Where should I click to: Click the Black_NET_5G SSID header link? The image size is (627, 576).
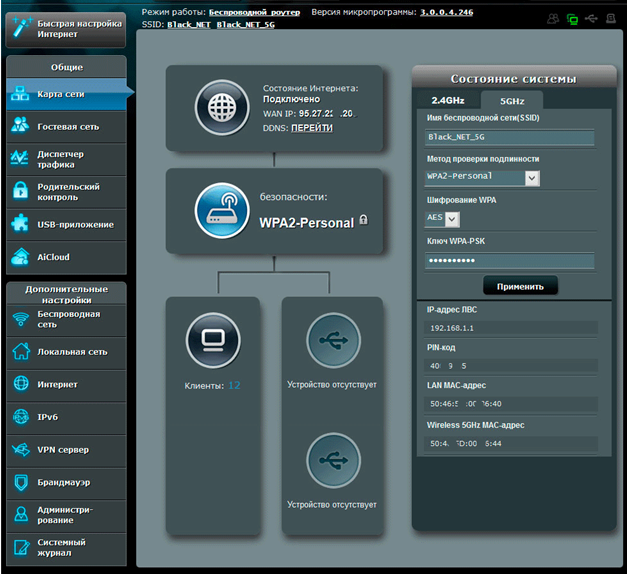point(246,25)
